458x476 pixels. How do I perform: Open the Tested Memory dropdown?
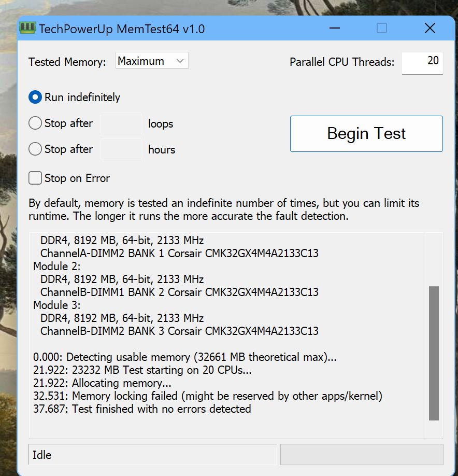pos(152,61)
